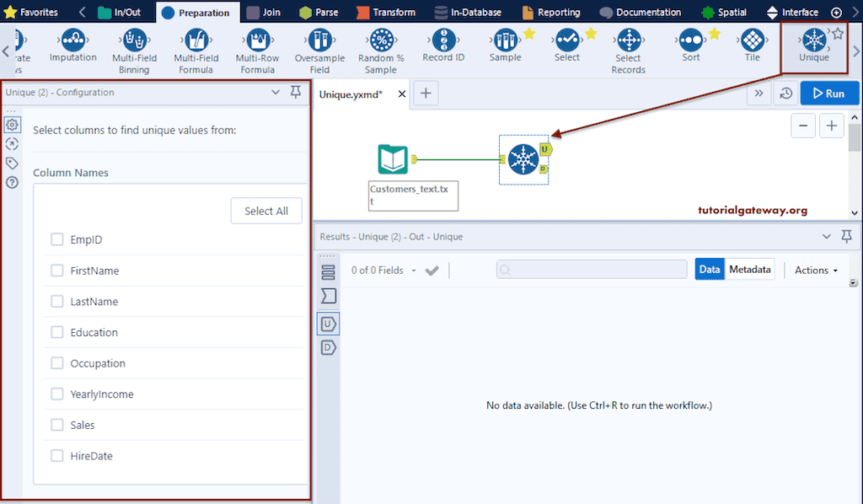Viewport: 863px width, 504px height.
Task: Open workflow history clock icon
Action: pos(786,94)
